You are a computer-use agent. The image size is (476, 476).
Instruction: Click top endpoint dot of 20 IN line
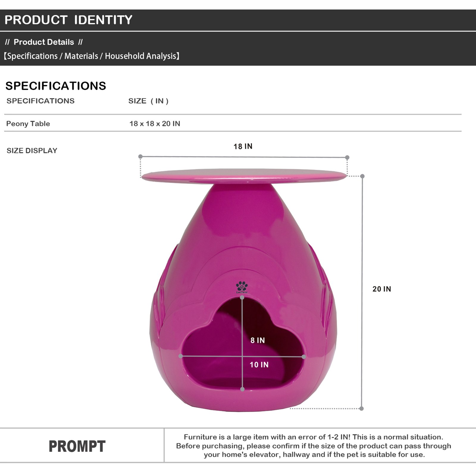[362, 176]
